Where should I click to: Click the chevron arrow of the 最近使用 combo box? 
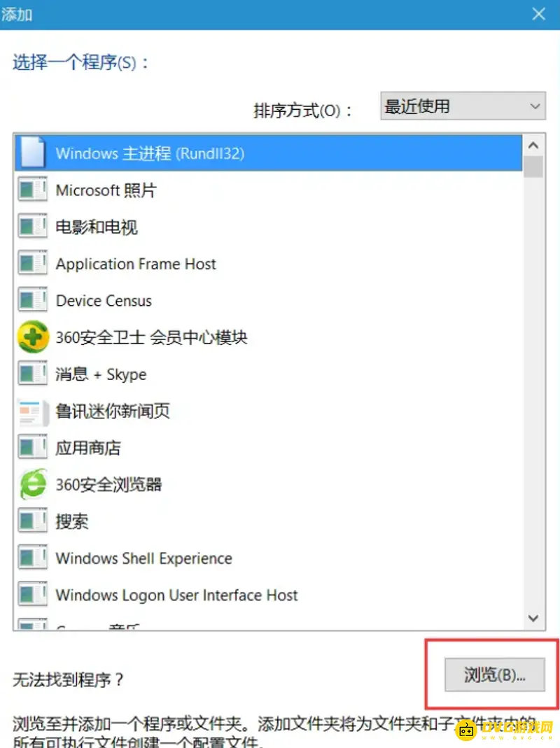pyautogui.click(x=535, y=106)
